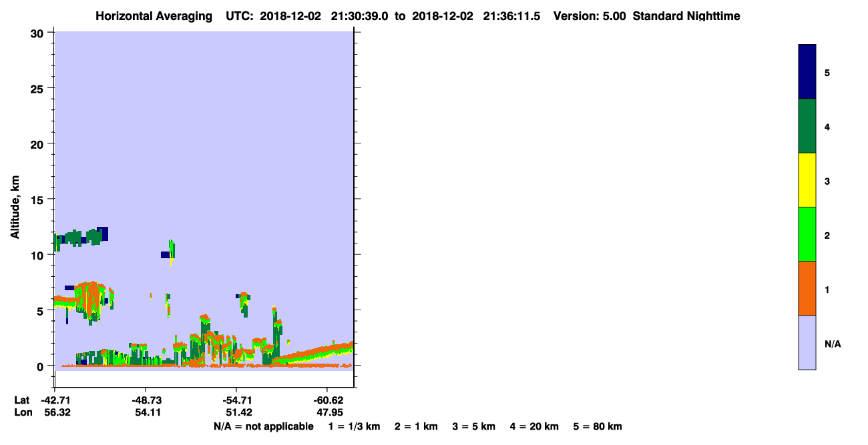This screenshot has width=868, height=445.
Task: Click the 'Lon' row label
Action: click(x=22, y=412)
